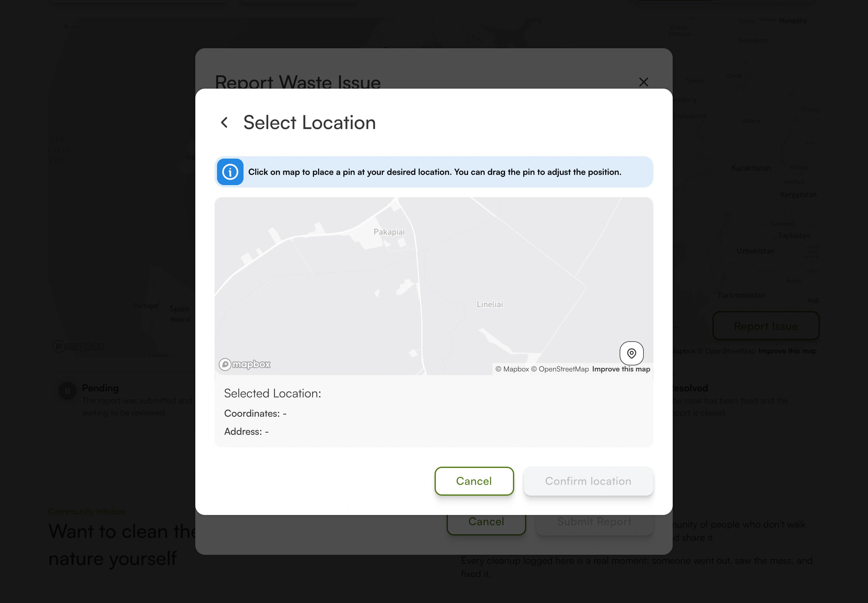Cancel the Select Location dialog
The image size is (868, 603).
474,481
